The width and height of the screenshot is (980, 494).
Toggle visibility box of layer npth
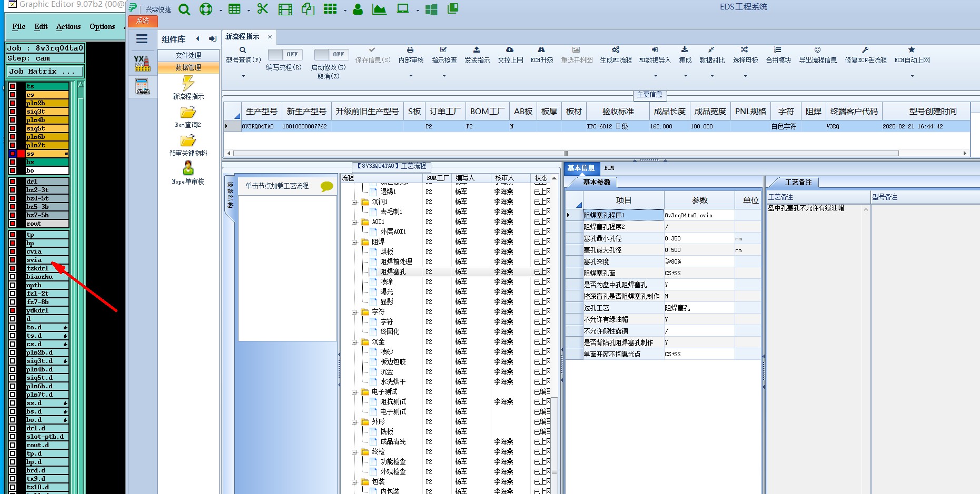coord(13,285)
